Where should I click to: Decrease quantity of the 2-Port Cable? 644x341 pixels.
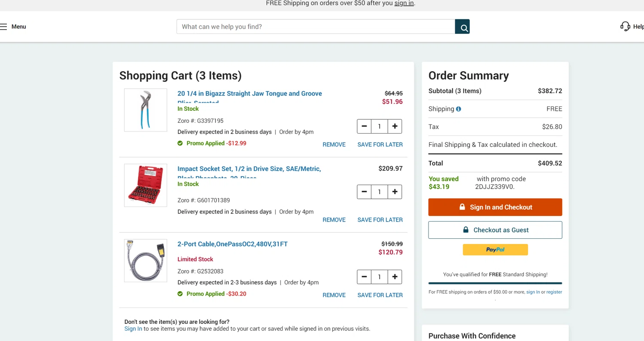pos(364,277)
